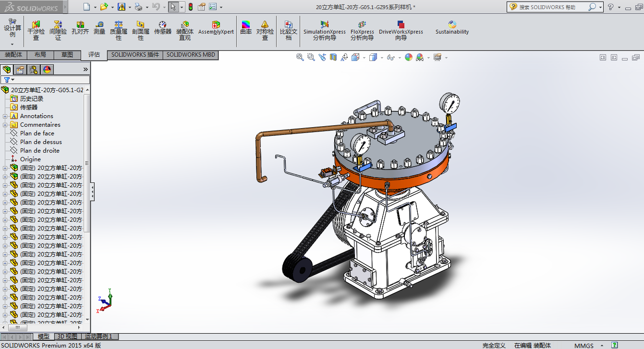Open Hide/Show Items dropdown arrow

[x=400, y=58]
